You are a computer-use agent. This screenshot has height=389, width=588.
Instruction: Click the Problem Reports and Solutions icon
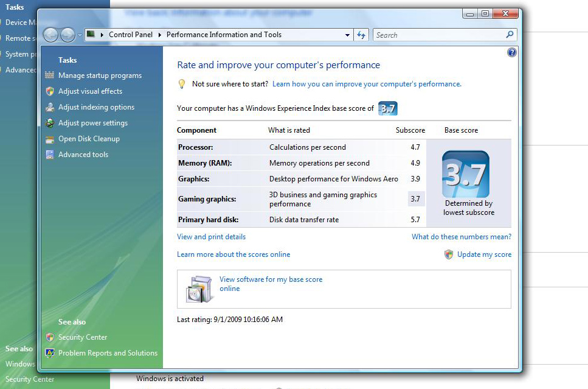pos(49,353)
